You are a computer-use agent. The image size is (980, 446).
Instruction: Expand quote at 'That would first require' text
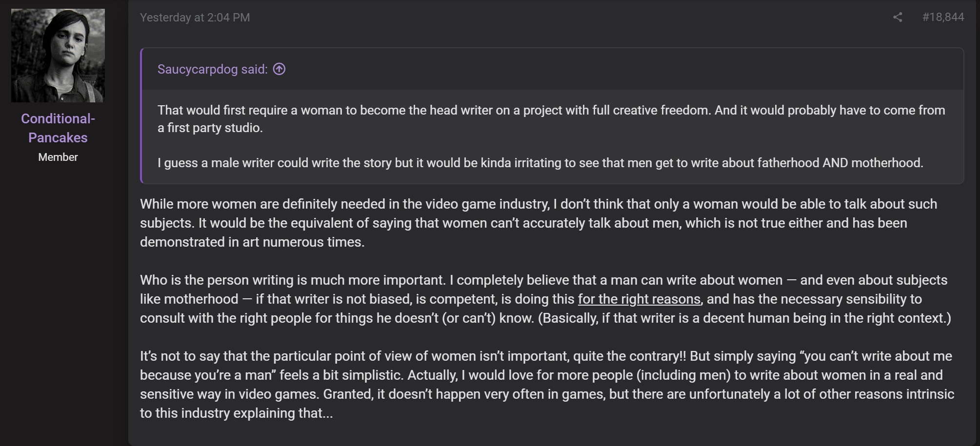pyautogui.click(x=551, y=119)
